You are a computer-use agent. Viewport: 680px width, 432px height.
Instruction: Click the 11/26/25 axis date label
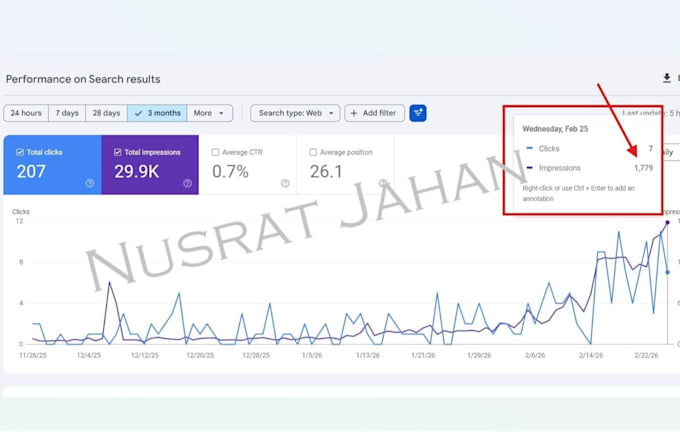pyautogui.click(x=33, y=355)
